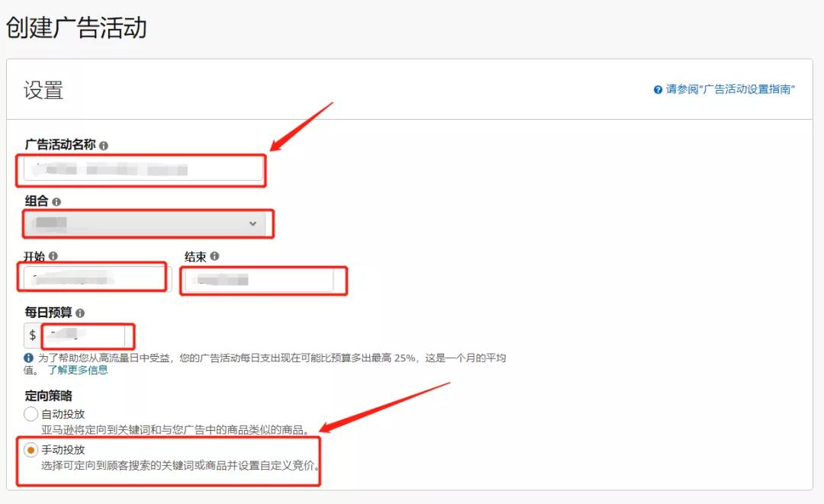Click the 设置 section heading
This screenshot has width=824, height=504.
(43, 90)
